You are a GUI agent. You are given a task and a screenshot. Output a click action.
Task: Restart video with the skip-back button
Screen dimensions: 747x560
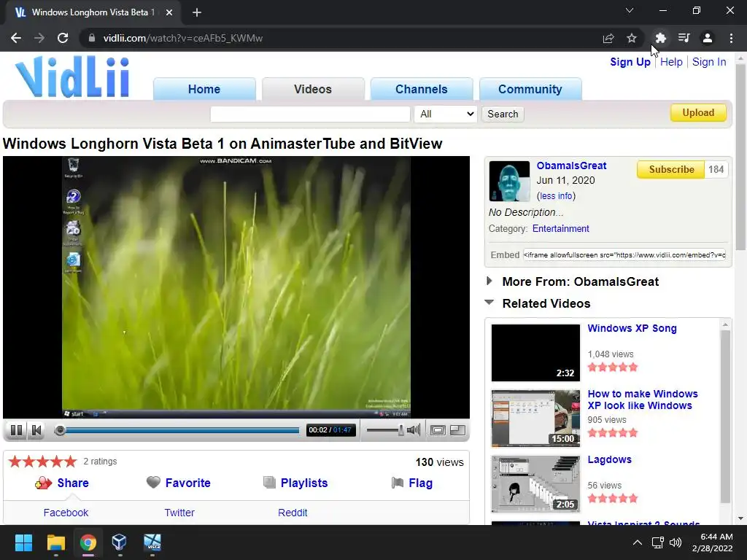click(x=36, y=430)
